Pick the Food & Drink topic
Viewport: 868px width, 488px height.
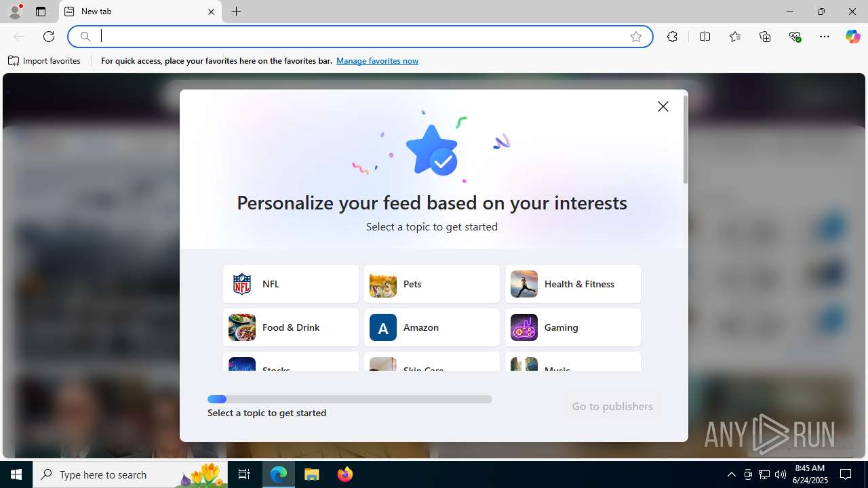click(x=291, y=327)
